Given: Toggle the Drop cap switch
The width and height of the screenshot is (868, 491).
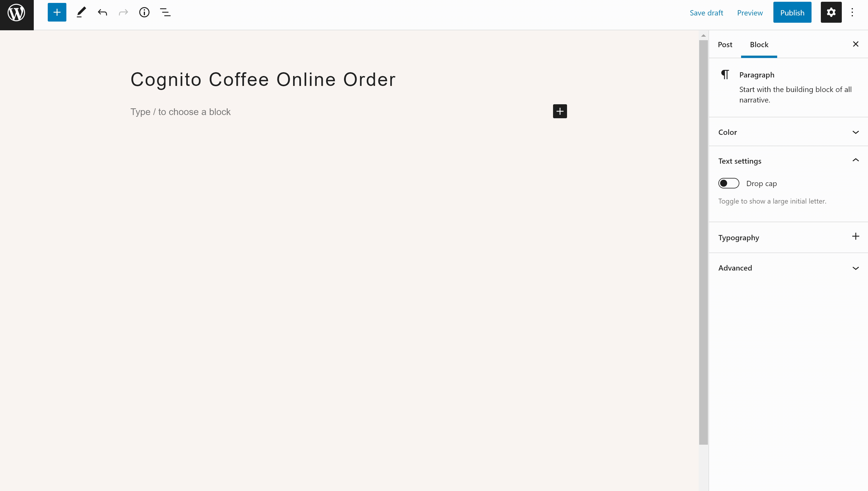Looking at the screenshot, I should click(729, 183).
